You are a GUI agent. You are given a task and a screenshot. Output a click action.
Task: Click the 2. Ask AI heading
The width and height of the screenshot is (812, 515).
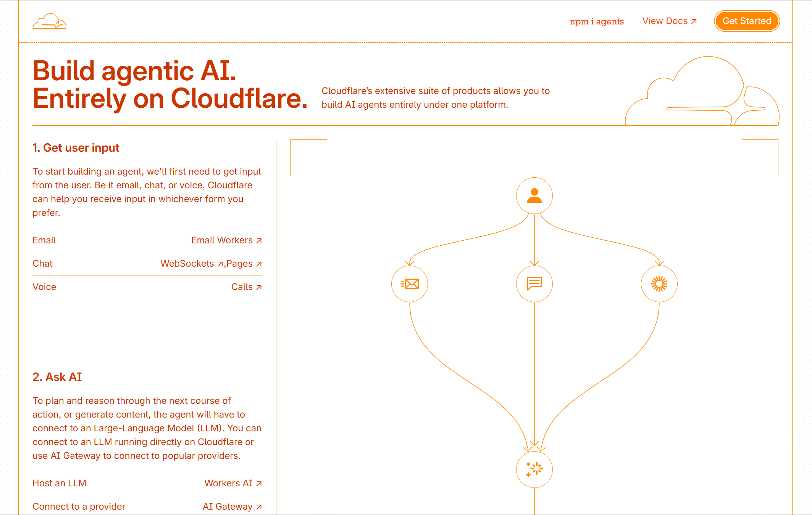click(x=57, y=377)
